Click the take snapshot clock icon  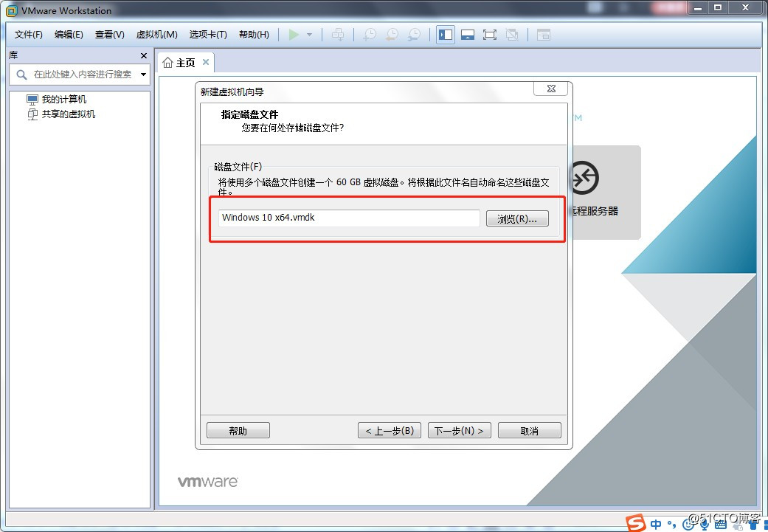point(370,35)
